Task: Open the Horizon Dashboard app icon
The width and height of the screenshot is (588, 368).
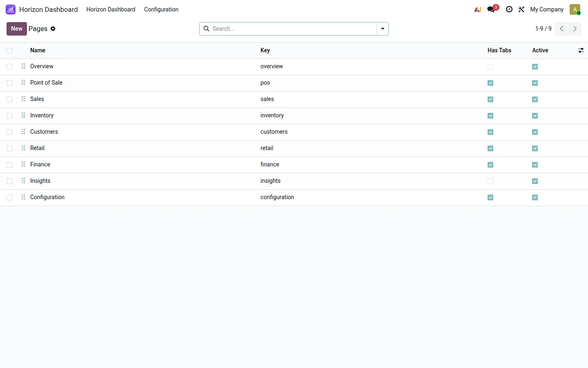Action: pos(11,9)
